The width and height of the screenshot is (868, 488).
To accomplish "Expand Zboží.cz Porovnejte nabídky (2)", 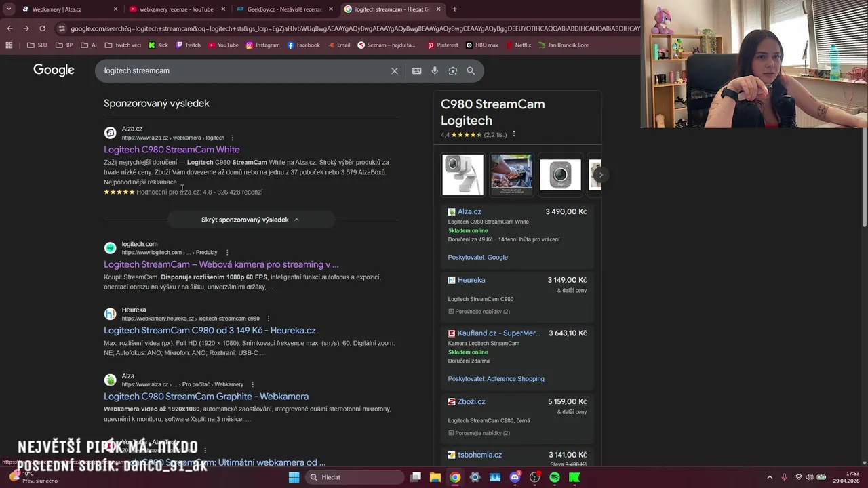I will click(479, 433).
